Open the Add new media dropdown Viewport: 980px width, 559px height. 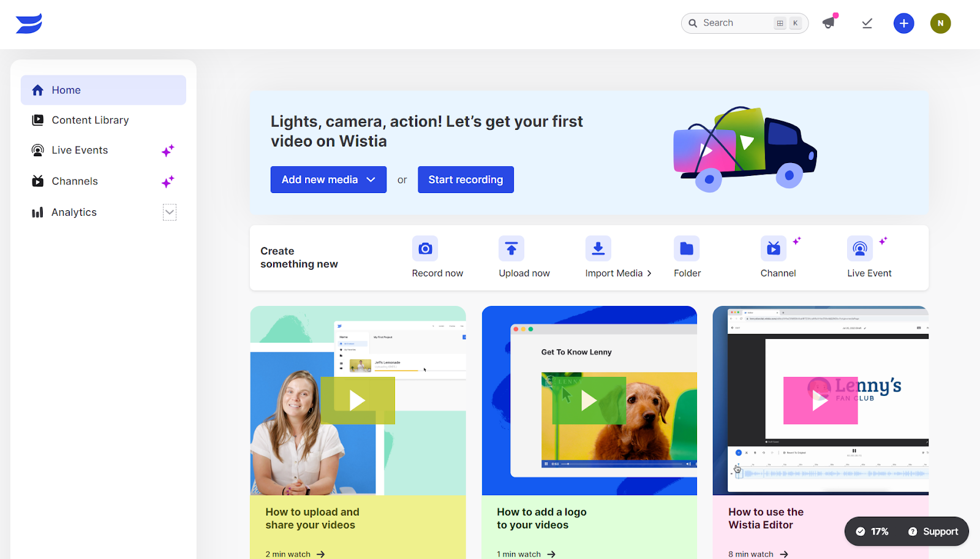pos(328,180)
